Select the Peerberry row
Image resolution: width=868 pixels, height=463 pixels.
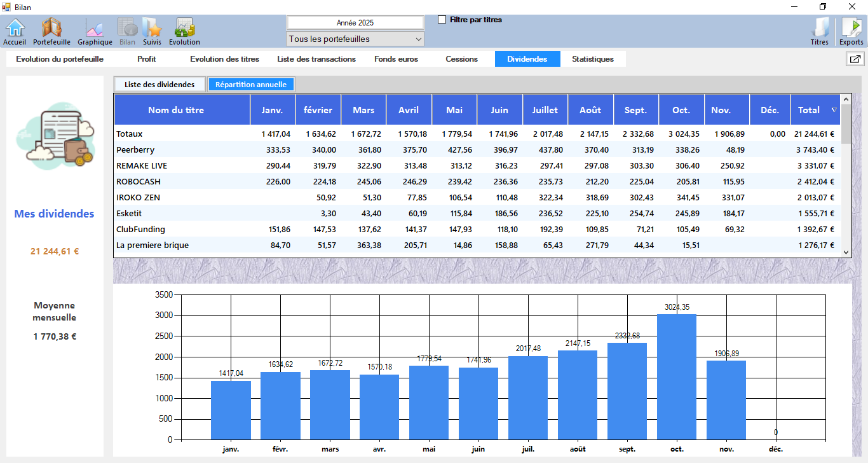tap(135, 150)
